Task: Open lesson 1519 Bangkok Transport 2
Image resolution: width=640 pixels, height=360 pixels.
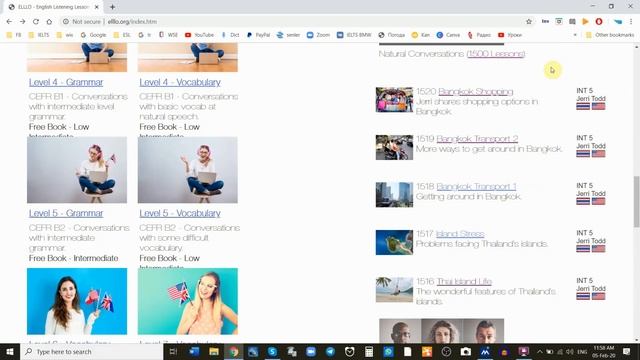Action: pyautogui.click(x=477, y=139)
